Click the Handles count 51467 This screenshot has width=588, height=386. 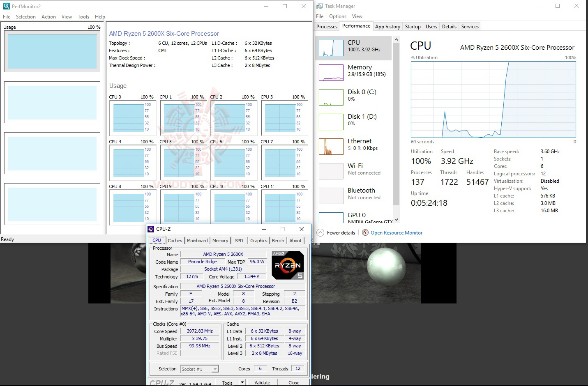pos(477,182)
